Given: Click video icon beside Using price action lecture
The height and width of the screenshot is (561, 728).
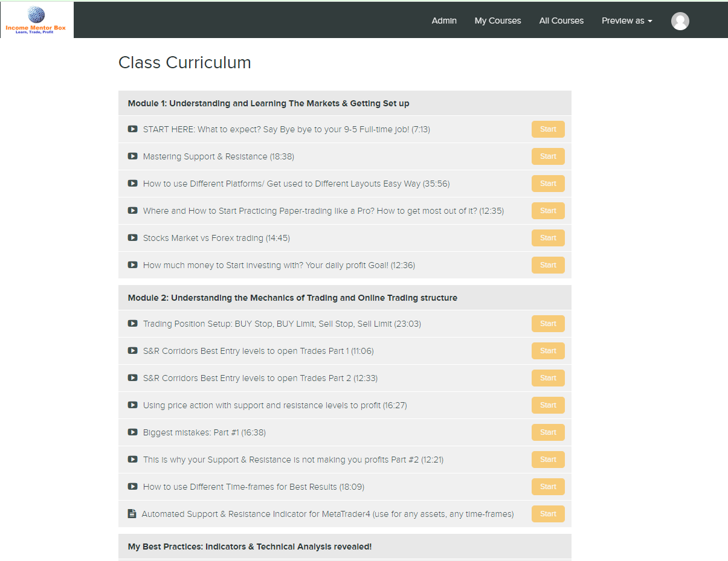Looking at the screenshot, I should tap(133, 405).
